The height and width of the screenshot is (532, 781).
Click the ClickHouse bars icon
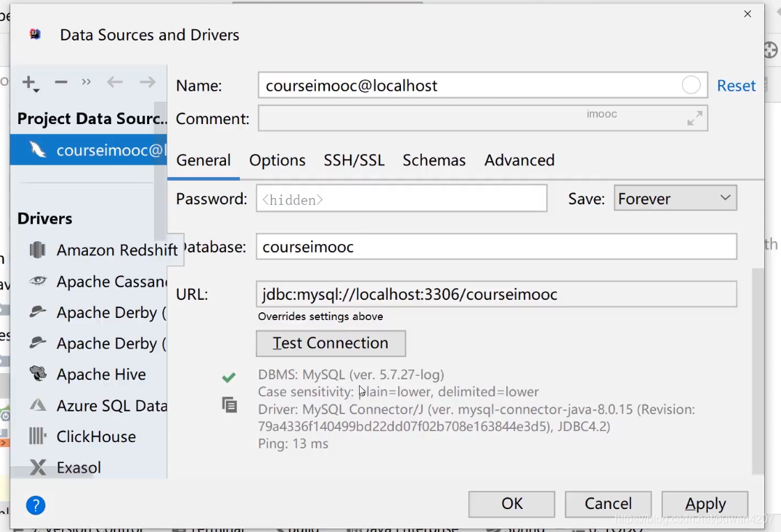[38, 436]
